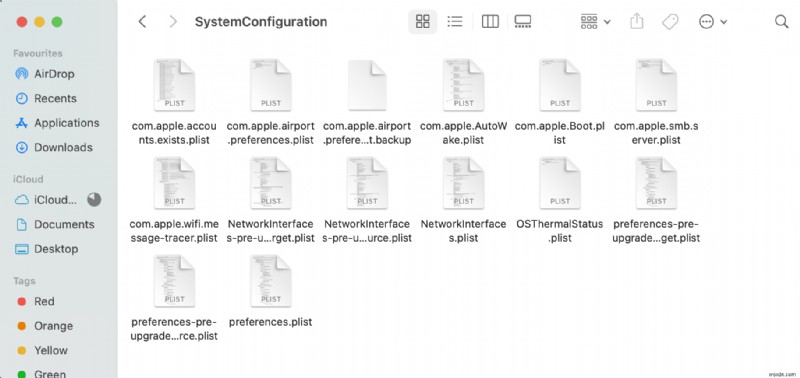The width and height of the screenshot is (800, 378).
Task: Select com.apple.airport.preferences.plist file icon
Action: [x=270, y=85]
